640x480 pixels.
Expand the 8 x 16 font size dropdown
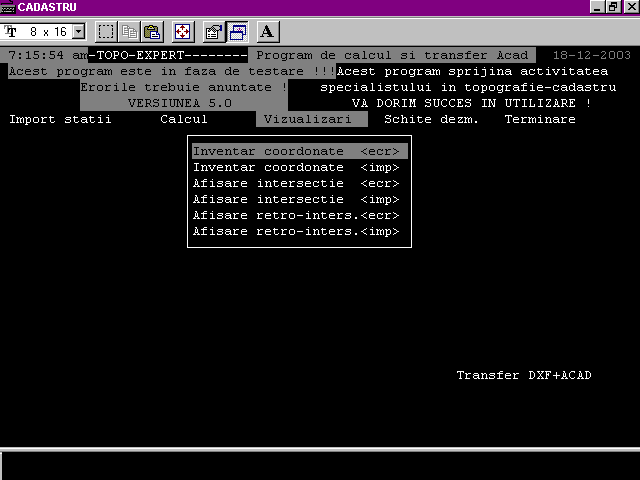click(79, 32)
